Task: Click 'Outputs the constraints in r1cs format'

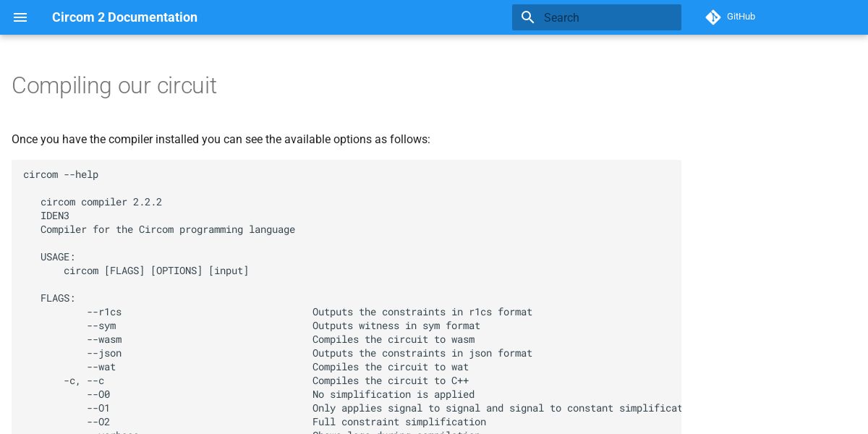Action: tap(422, 312)
